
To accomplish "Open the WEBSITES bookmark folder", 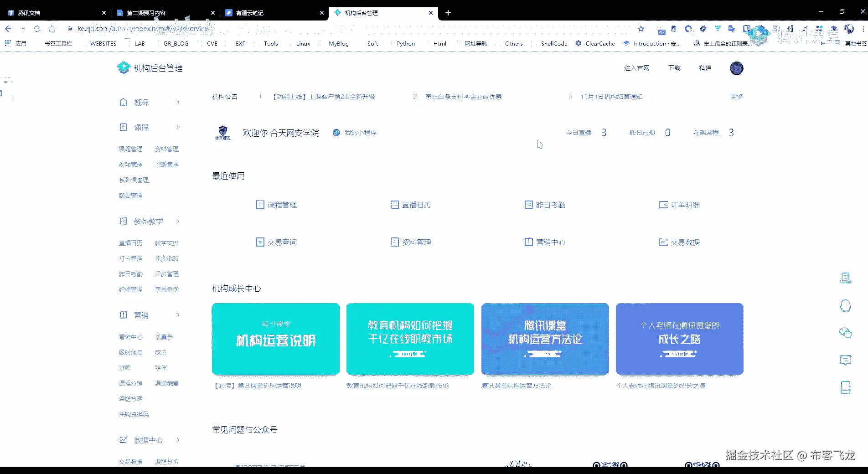I will pyautogui.click(x=103, y=43).
